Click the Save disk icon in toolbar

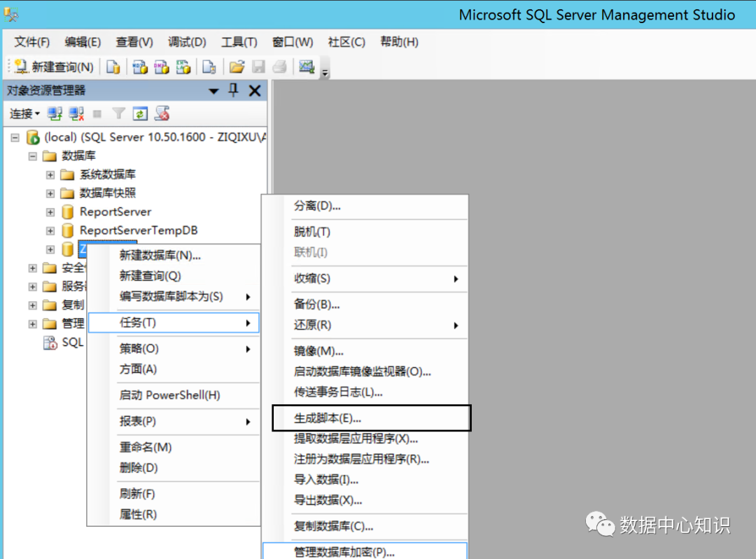click(259, 67)
